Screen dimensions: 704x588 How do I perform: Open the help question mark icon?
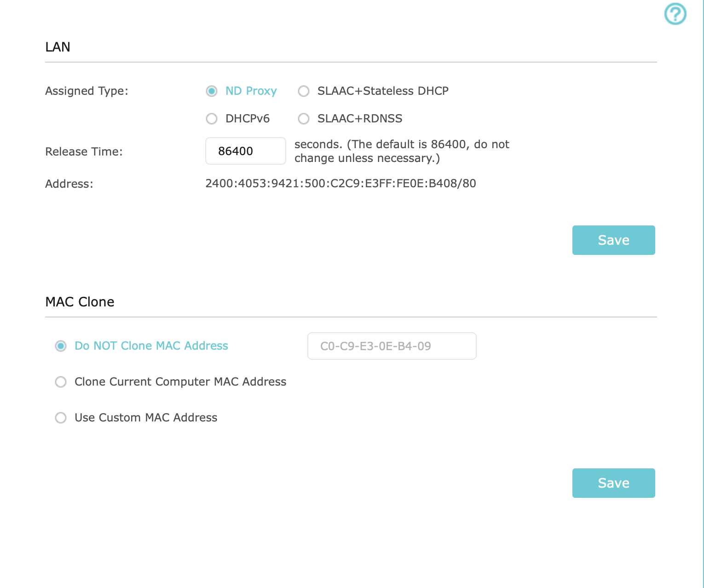[675, 14]
